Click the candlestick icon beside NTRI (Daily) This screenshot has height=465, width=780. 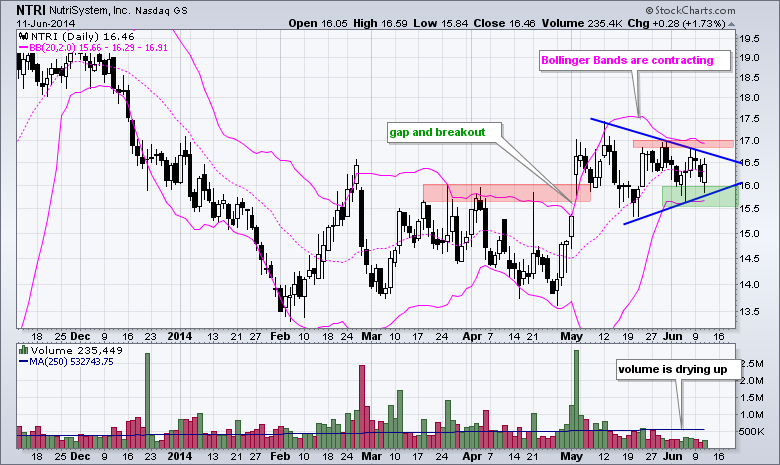point(23,36)
